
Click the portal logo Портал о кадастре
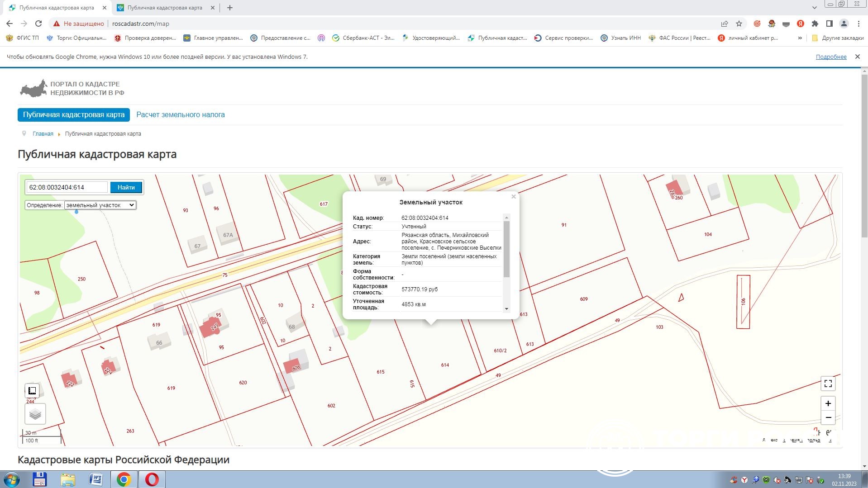(x=72, y=88)
